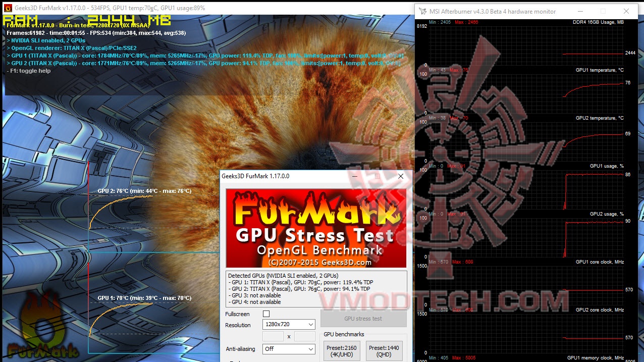Click the FurMark icon in main title bar

point(8,8)
